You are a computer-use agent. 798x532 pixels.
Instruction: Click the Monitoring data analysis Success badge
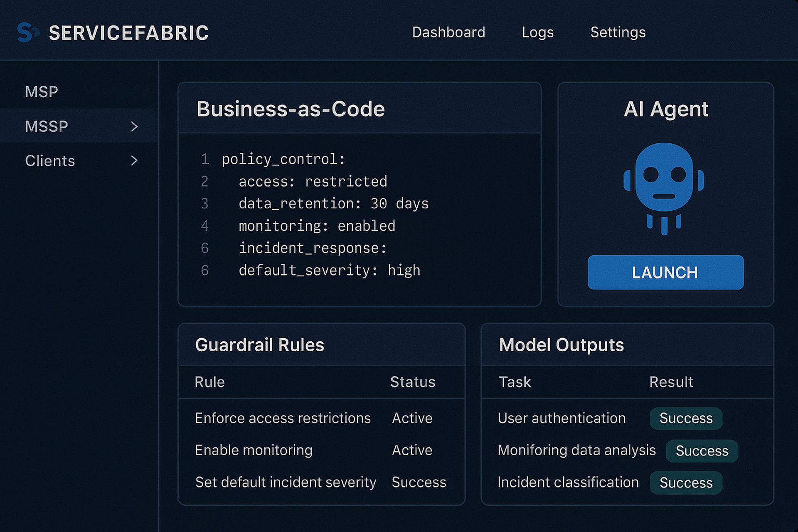click(702, 451)
